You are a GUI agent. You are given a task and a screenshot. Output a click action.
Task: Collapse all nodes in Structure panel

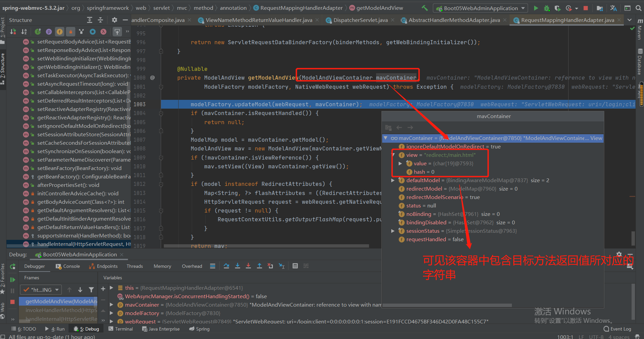point(100,20)
